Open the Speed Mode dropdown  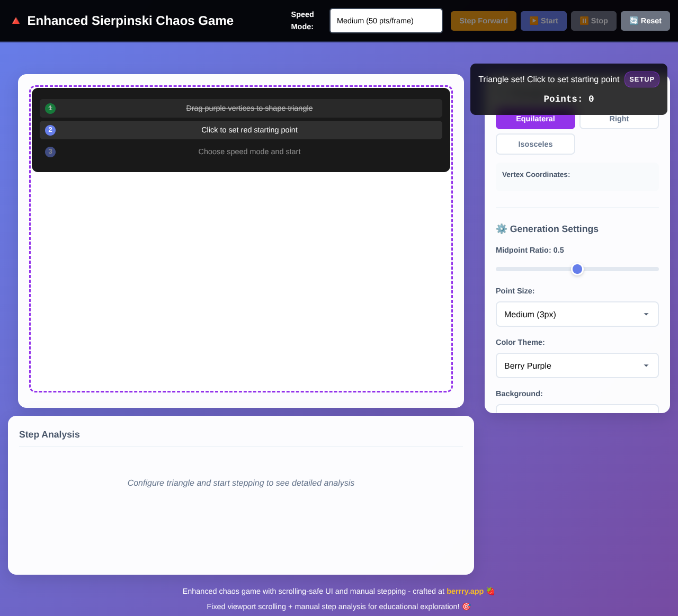click(386, 21)
